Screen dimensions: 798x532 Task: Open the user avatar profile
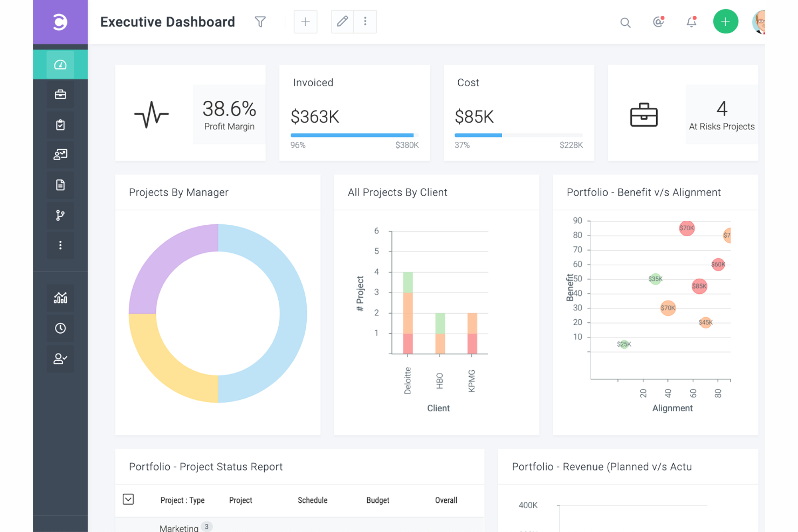[759, 22]
